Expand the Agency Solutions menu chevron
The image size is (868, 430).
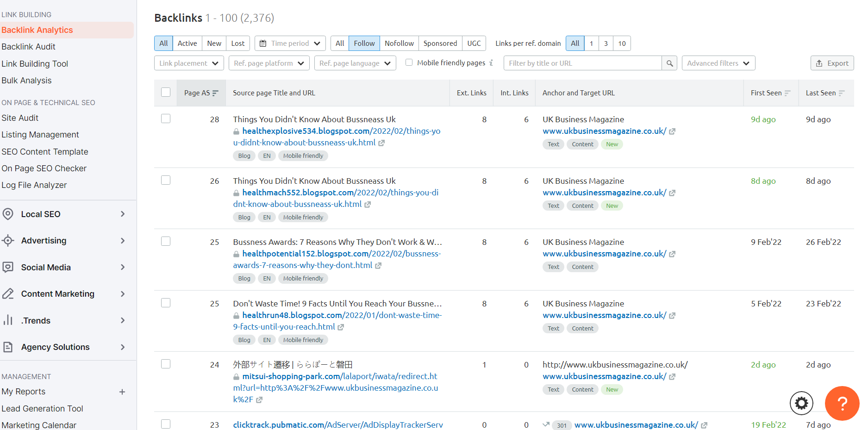click(x=123, y=347)
